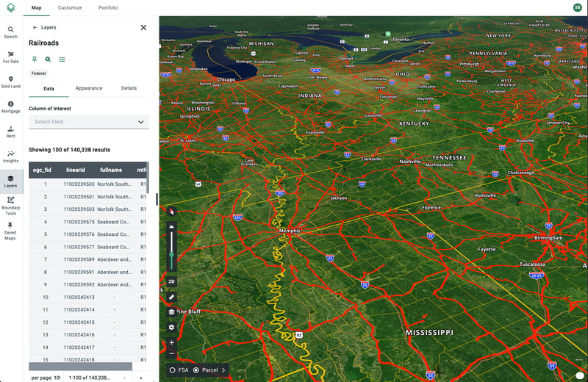588x382 pixels.
Task: Zoom out with the minus button
Action: coord(171,353)
